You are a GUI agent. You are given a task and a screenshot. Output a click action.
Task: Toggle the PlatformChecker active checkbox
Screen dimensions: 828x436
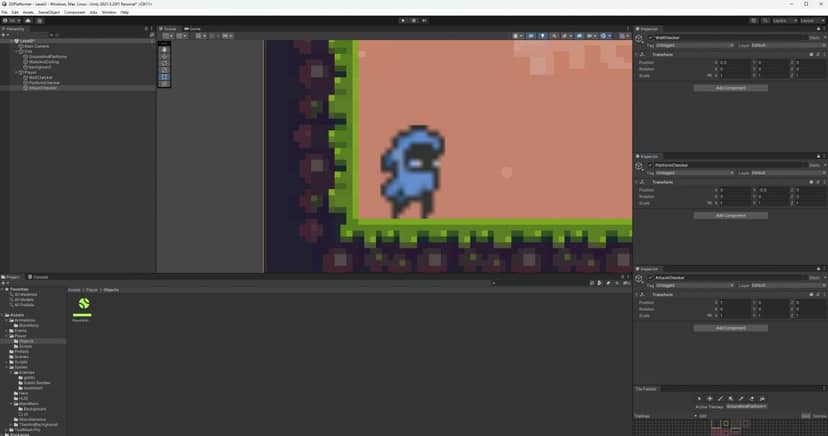(650, 165)
